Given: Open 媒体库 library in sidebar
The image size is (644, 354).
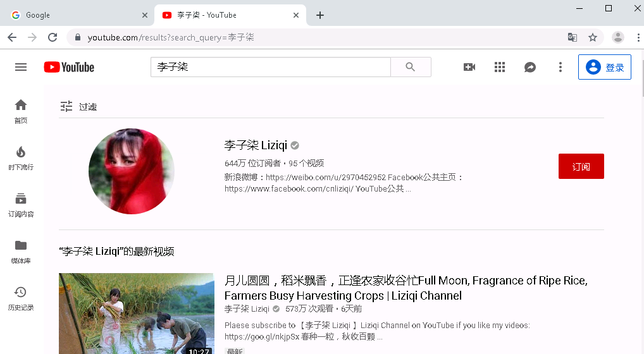Looking at the screenshot, I should point(20,252).
